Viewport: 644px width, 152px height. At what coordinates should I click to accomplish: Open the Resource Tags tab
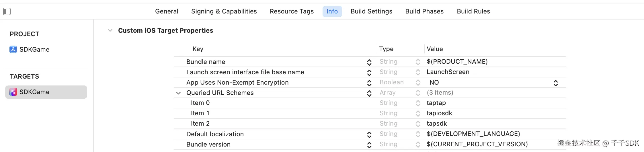pyautogui.click(x=292, y=11)
